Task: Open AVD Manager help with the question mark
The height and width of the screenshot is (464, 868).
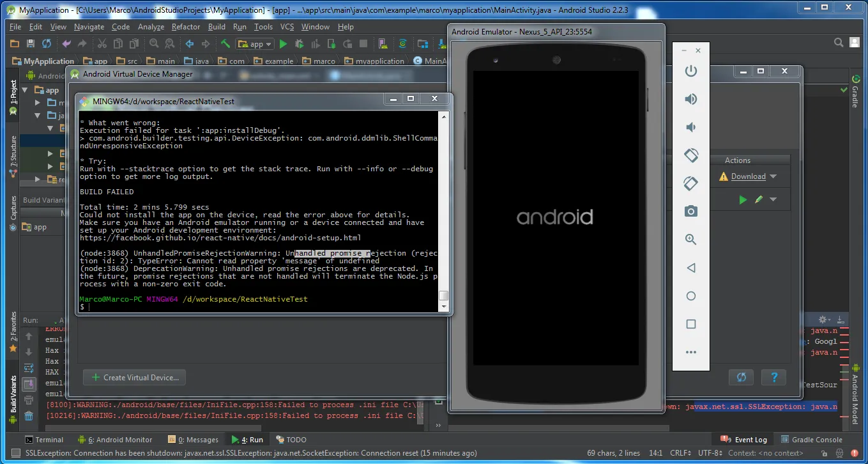Action: (774, 377)
